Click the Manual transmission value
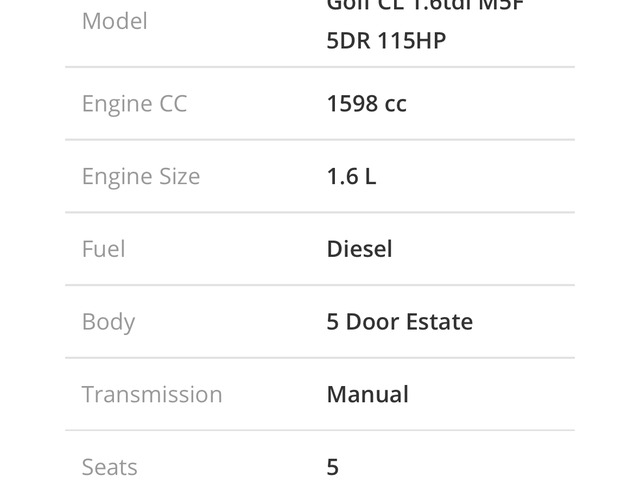The image size is (640, 480). (367, 395)
